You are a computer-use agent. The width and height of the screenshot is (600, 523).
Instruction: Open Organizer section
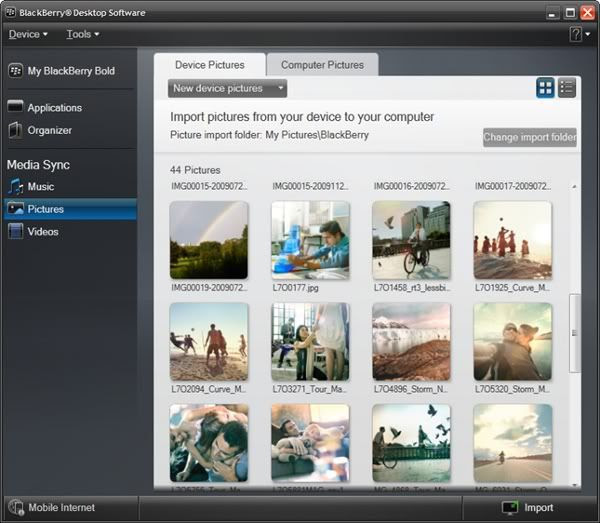pyautogui.click(x=50, y=130)
